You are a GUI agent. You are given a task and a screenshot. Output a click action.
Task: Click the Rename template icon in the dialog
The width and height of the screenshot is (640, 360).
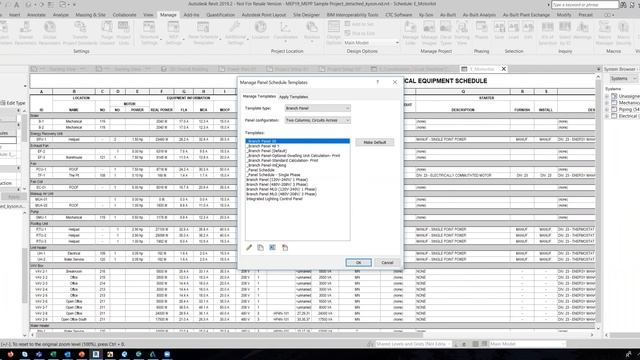click(273, 247)
